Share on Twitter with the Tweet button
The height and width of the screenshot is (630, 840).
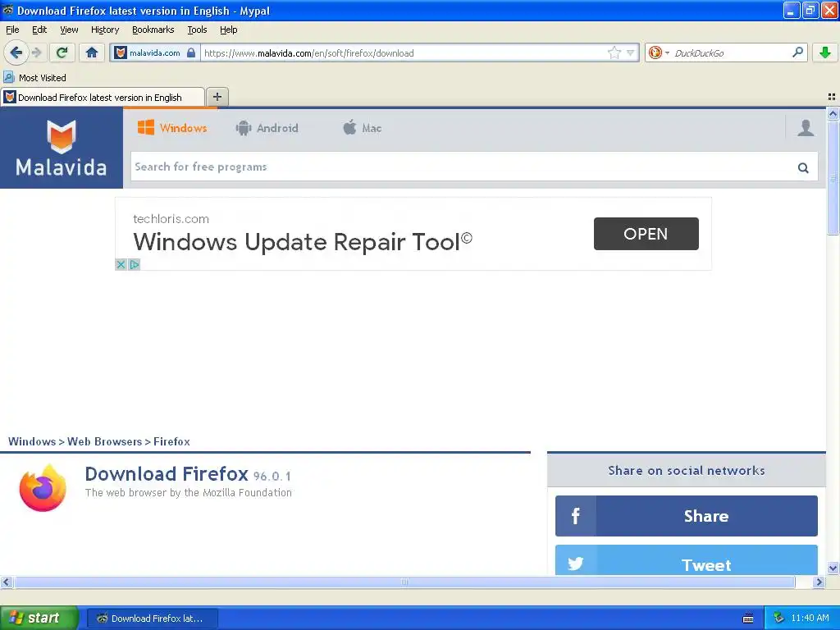click(x=687, y=560)
